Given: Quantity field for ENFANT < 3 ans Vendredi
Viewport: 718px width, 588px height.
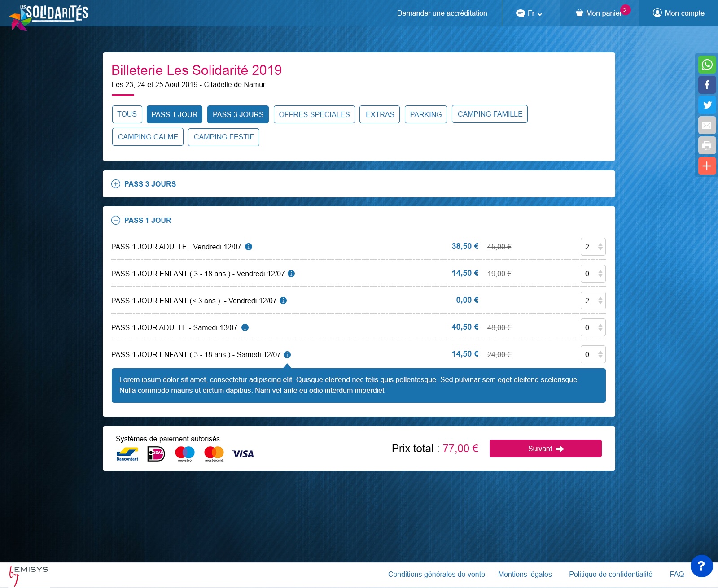Looking at the screenshot, I should coord(593,301).
